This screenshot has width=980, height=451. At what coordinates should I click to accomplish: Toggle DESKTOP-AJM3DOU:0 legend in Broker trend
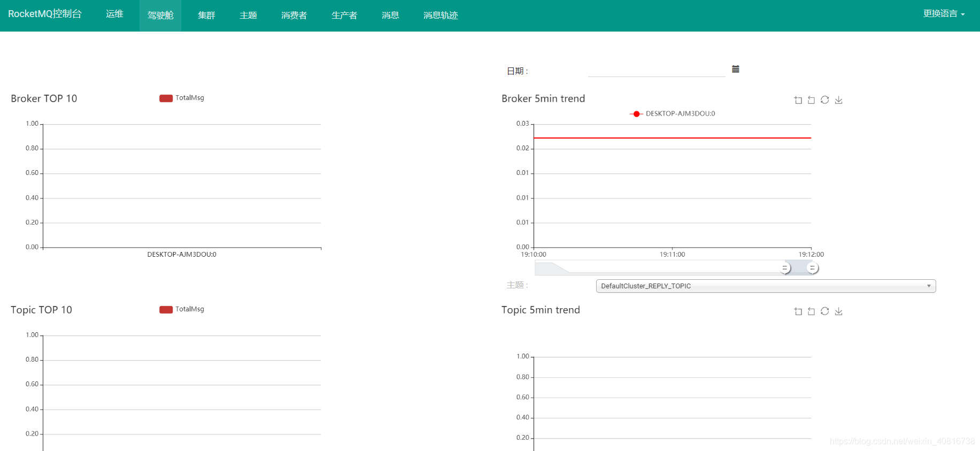pos(673,113)
